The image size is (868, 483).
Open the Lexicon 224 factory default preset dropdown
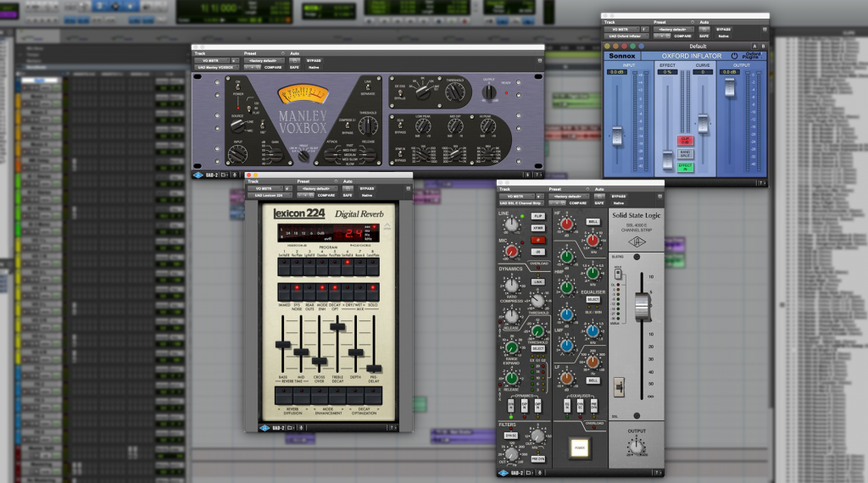(x=317, y=189)
